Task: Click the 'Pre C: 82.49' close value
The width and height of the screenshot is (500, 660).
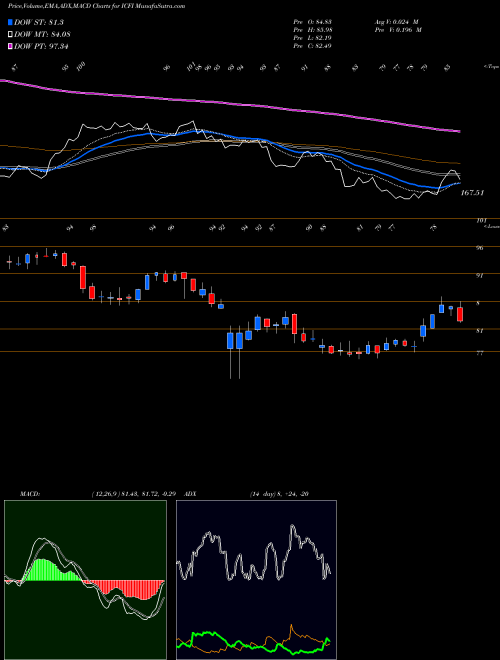Action: [312, 45]
